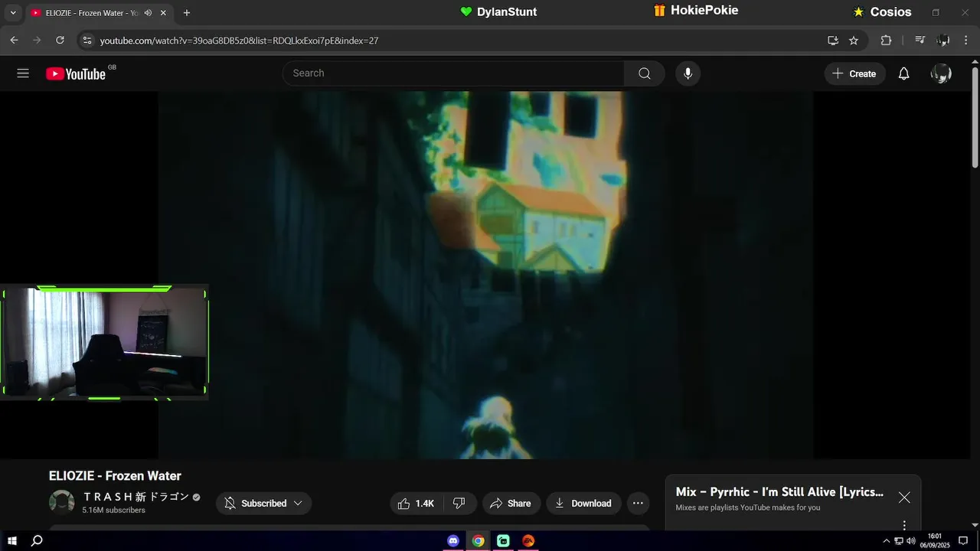Start voice search with the microphone
This screenshot has height=551, width=980.
[688, 73]
